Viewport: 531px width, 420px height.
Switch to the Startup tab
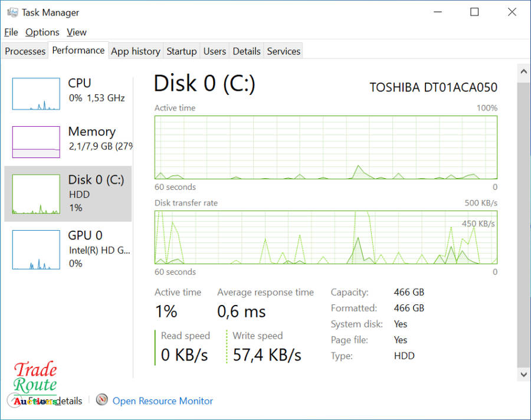coord(182,51)
